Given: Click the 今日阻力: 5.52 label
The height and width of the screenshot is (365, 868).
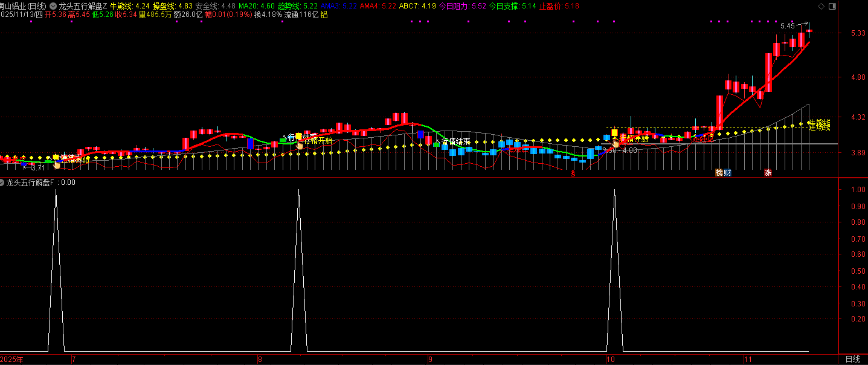Looking at the screenshot, I should 461,5.
